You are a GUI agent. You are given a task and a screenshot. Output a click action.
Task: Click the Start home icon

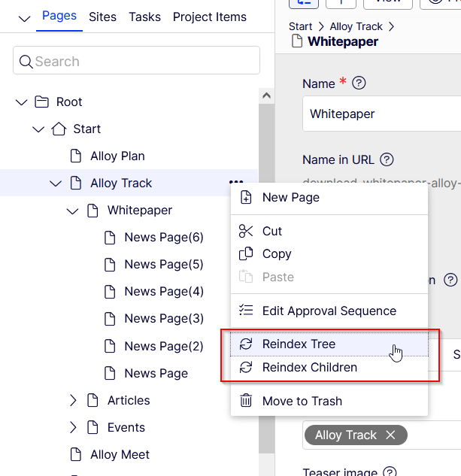tap(58, 129)
